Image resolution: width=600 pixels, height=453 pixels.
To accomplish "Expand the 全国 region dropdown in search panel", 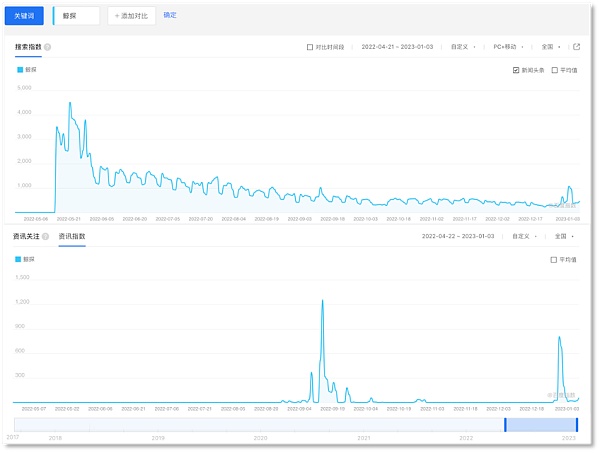I will pos(550,47).
